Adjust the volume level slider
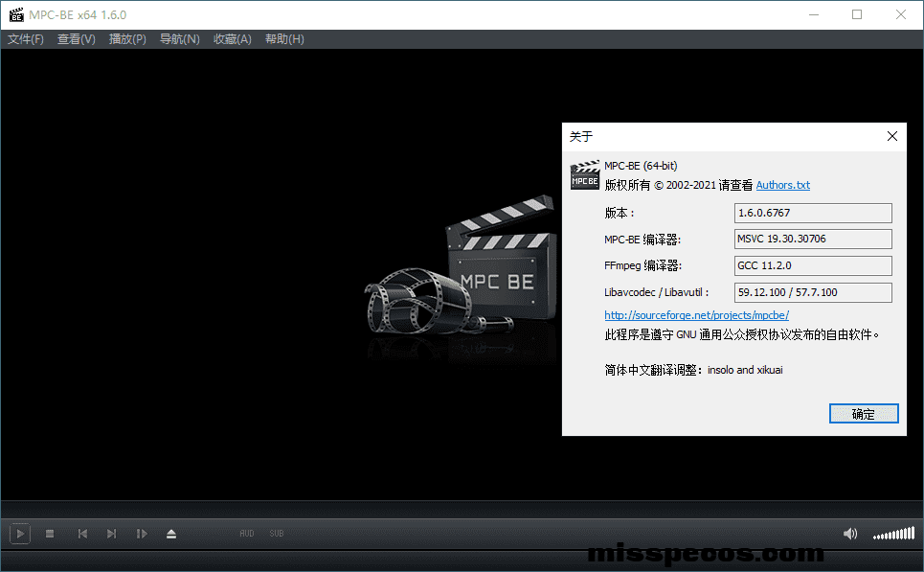This screenshot has width=924, height=572. pyautogui.click(x=893, y=534)
